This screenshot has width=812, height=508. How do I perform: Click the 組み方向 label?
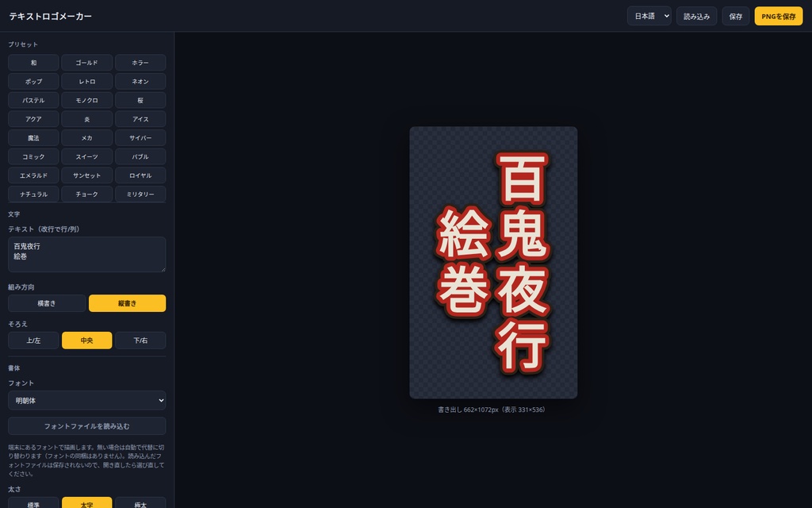(x=21, y=287)
